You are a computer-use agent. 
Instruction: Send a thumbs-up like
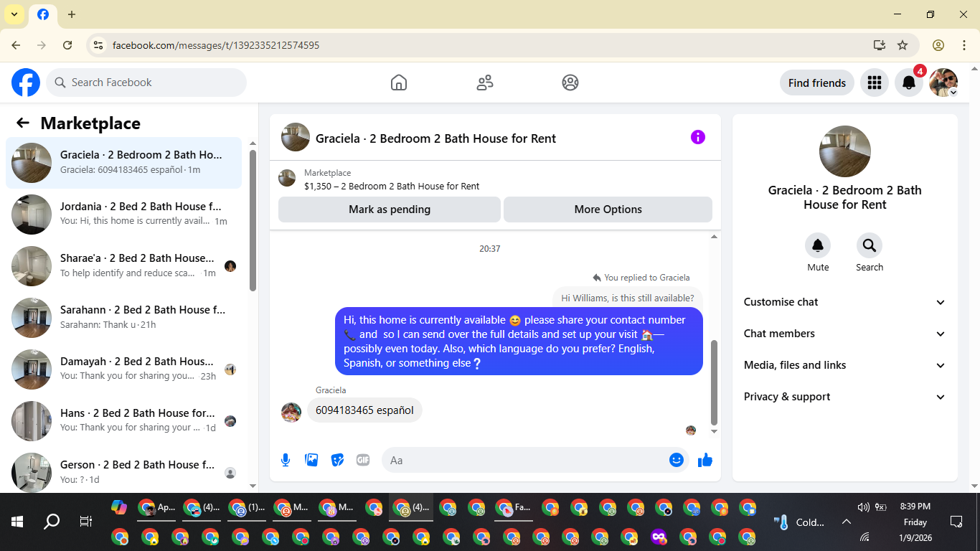(x=705, y=460)
